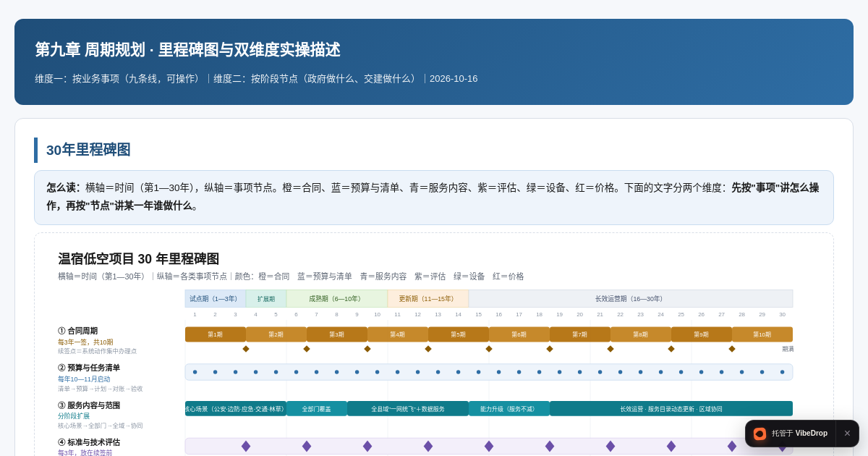Click year number 30 on the time axis
This screenshot has height=456, width=868.
coord(782,315)
